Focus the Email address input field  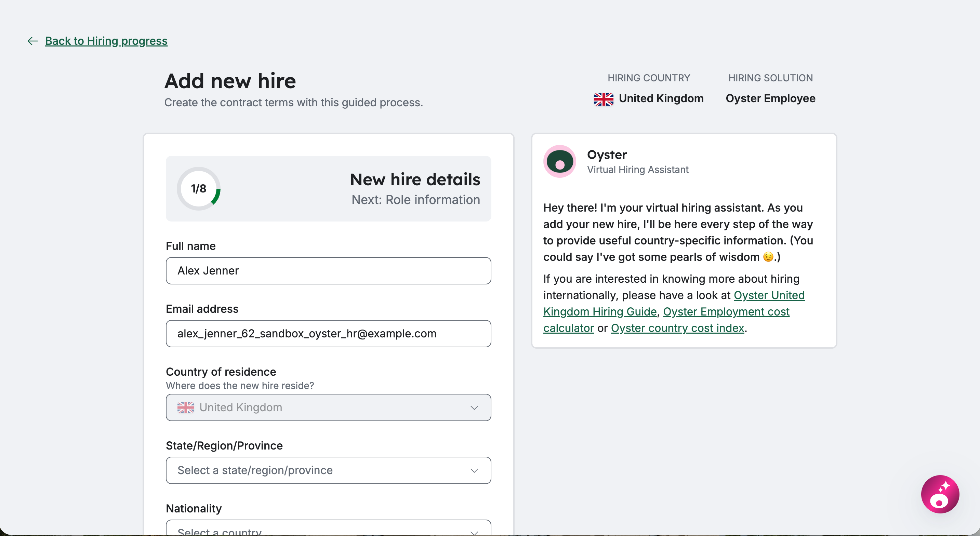coord(328,333)
